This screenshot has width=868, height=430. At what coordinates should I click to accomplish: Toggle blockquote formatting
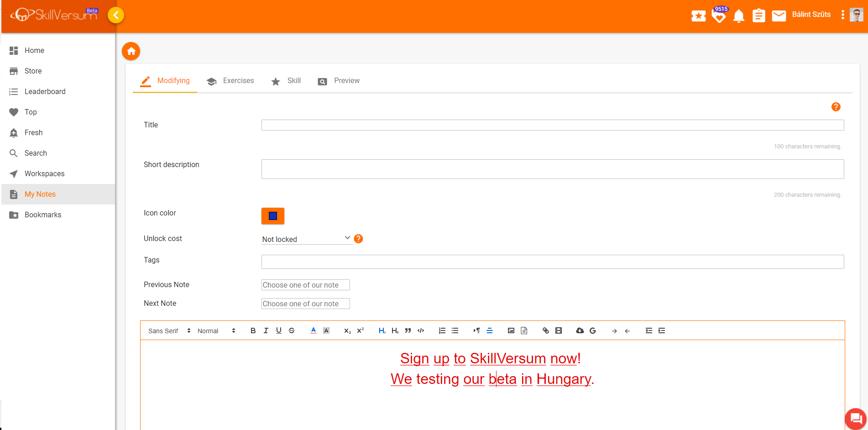point(408,330)
